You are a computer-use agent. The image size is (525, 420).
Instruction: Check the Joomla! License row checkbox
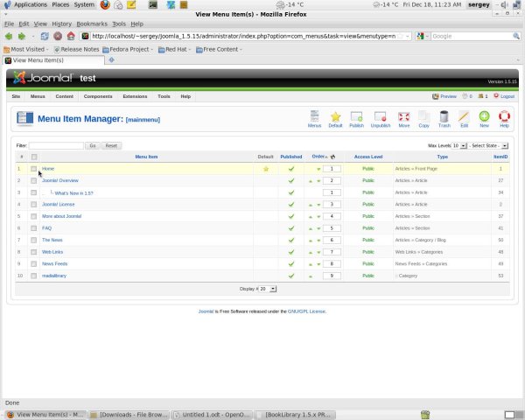33,204
